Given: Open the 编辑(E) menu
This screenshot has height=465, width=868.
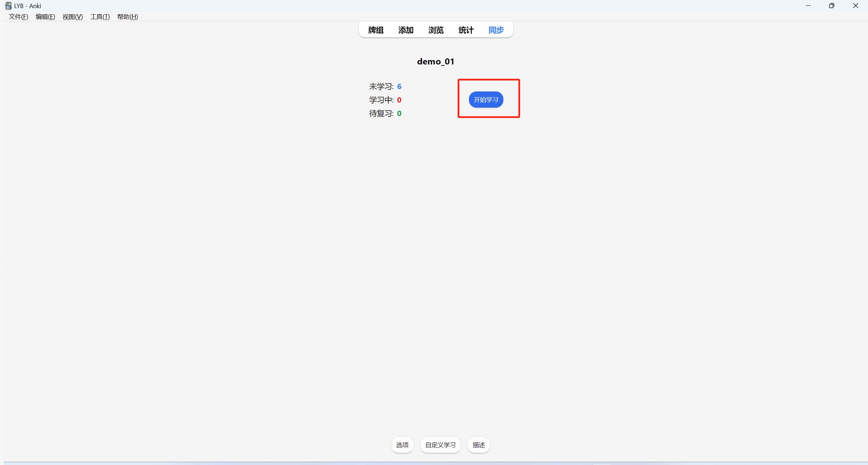Looking at the screenshot, I should pos(45,17).
